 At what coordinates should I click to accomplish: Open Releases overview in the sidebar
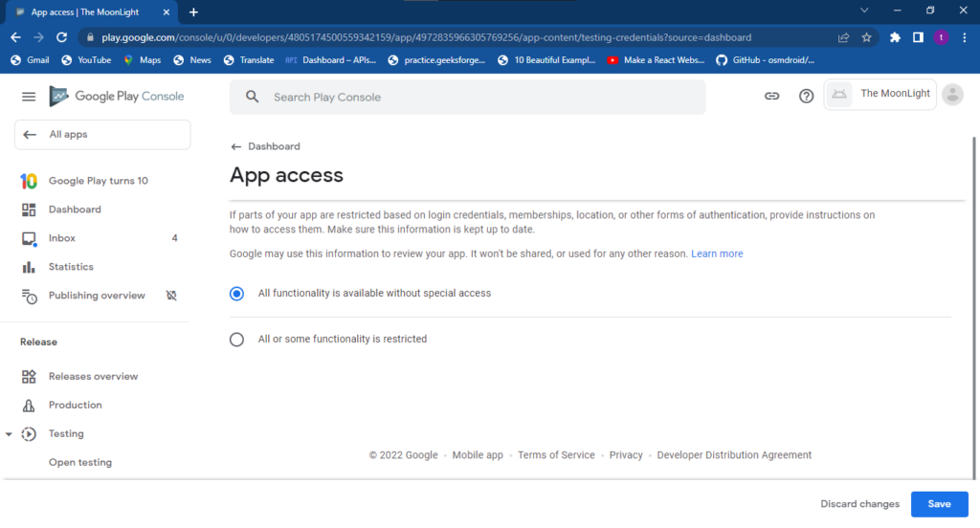point(93,376)
